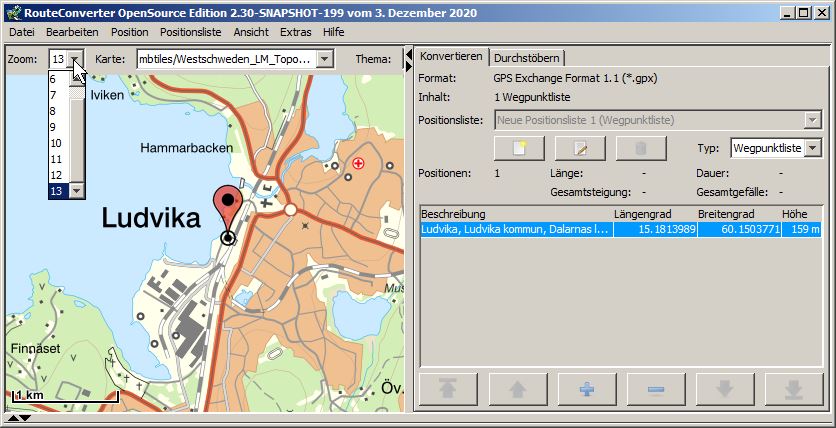
Task: Click the new position list icon button
Action: [519, 148]
